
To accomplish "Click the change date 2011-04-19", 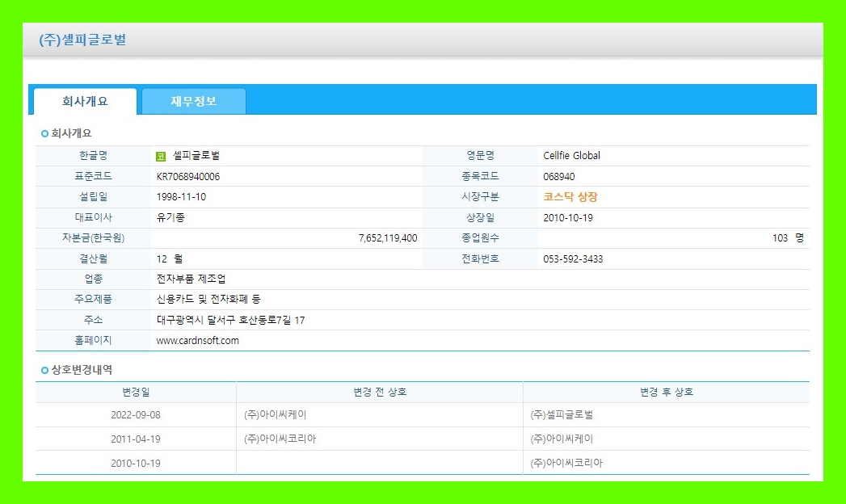I will (136, 439).
